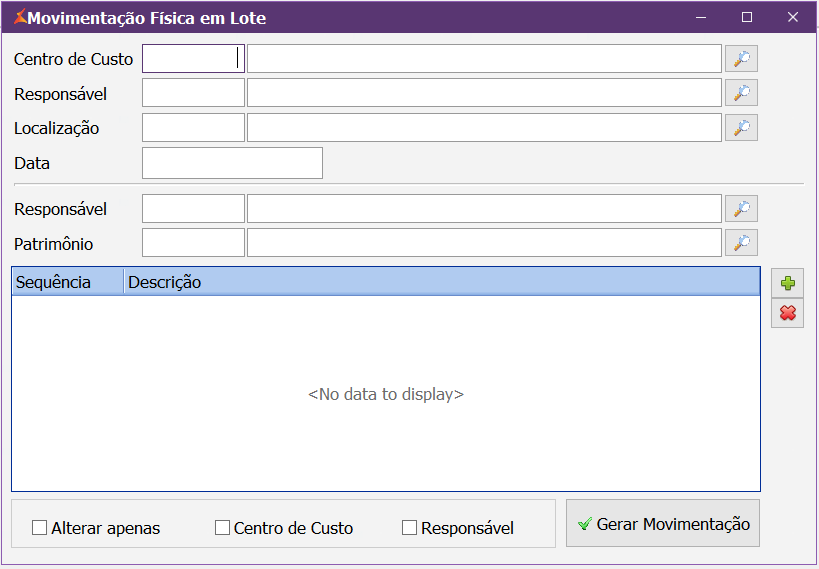
Task: Click the Patrimônio code input field
Action: click(193, 243)
